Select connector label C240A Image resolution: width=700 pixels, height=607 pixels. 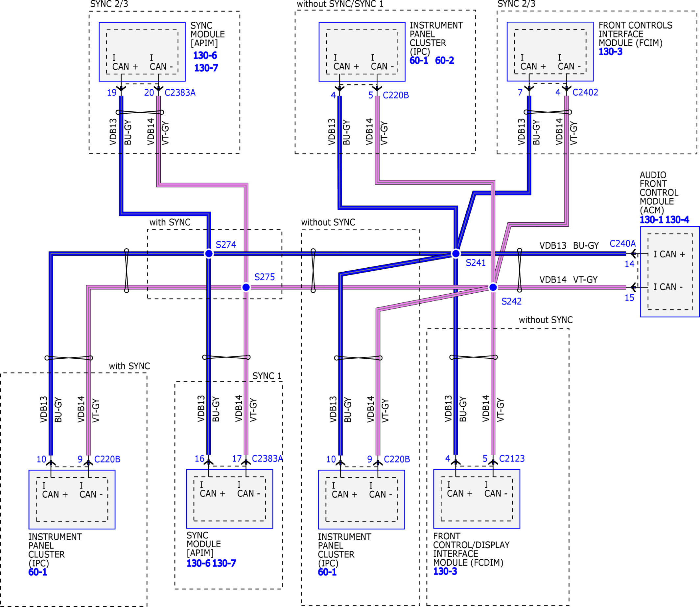click(x=622, y=243)
